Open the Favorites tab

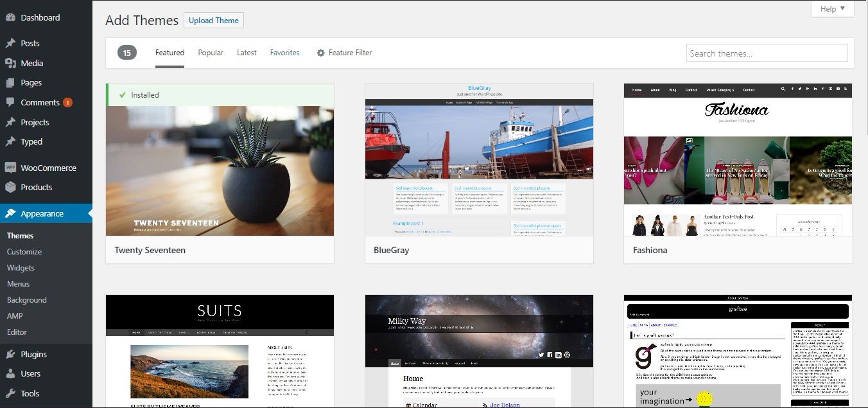coord(284,53)
